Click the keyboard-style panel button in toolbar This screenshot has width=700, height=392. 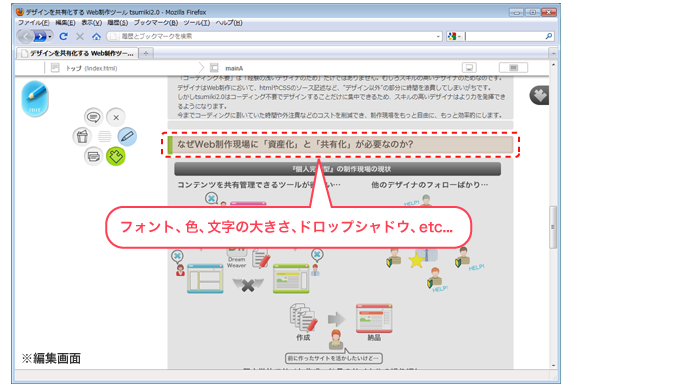click(x=513, y=67)
